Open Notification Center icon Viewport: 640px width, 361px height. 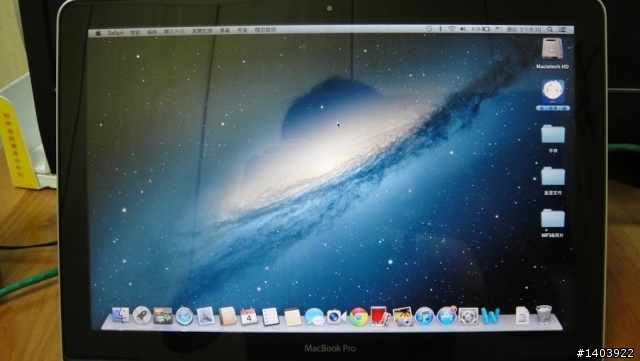tap(562, 29)
